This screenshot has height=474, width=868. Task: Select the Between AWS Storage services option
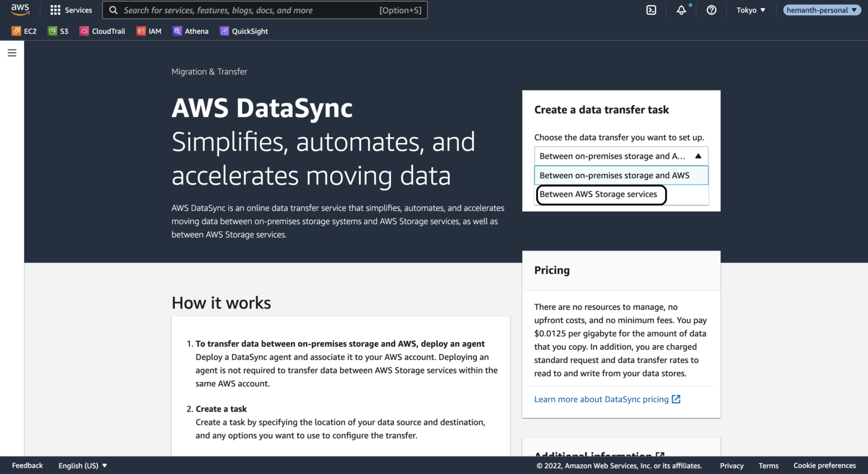coord(600,194)
